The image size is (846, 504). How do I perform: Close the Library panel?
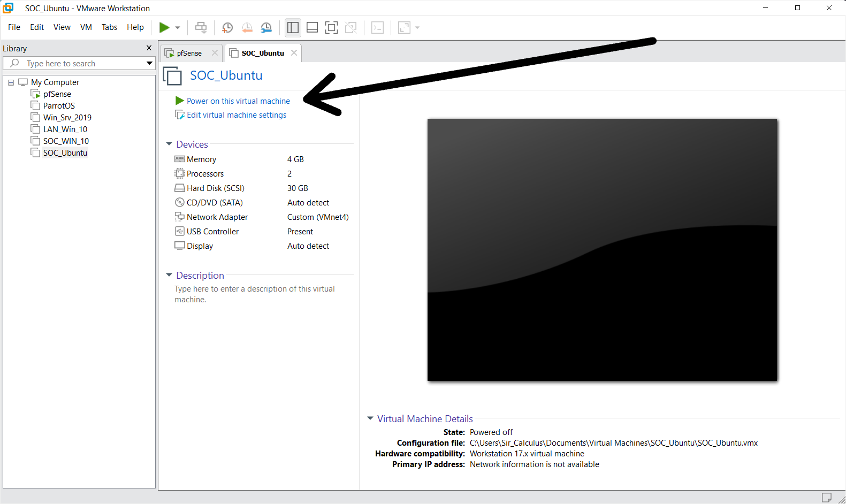[149, 48]
